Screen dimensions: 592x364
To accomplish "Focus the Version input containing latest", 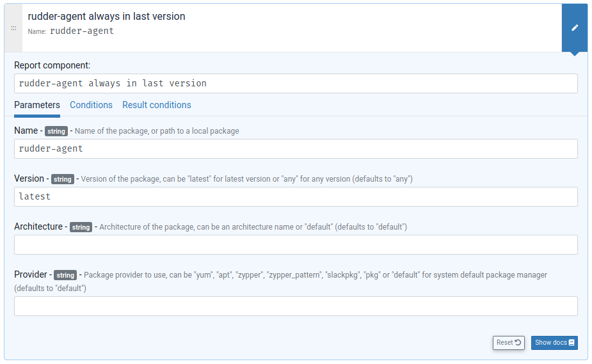I will click(296, 196).
